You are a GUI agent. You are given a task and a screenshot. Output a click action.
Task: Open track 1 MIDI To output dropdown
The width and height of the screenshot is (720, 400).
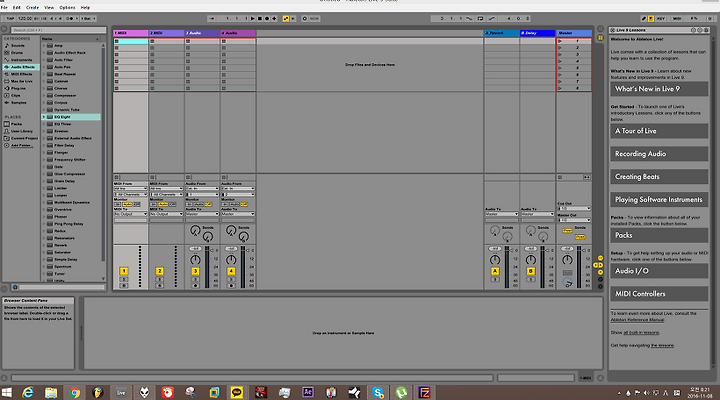coord(130,214)
